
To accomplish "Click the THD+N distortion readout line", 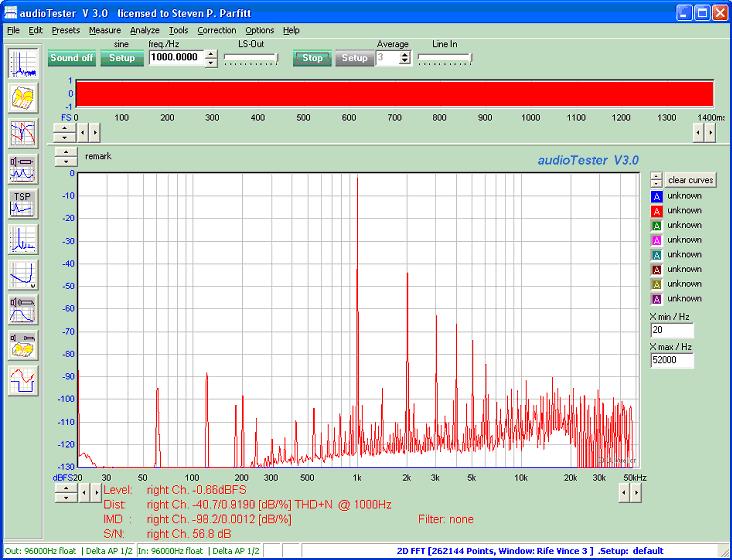I will pos(247,505).
